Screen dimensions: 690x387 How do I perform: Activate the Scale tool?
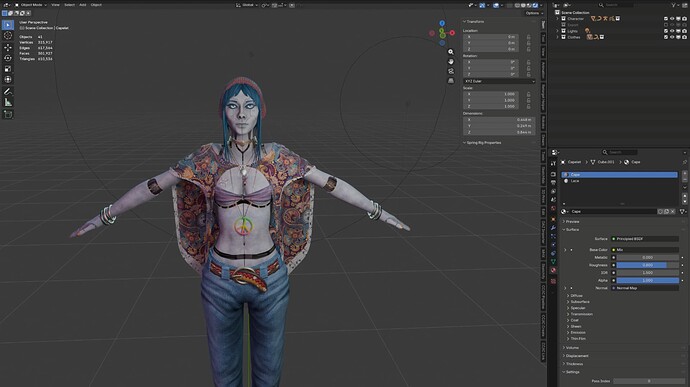coord(8,69)
